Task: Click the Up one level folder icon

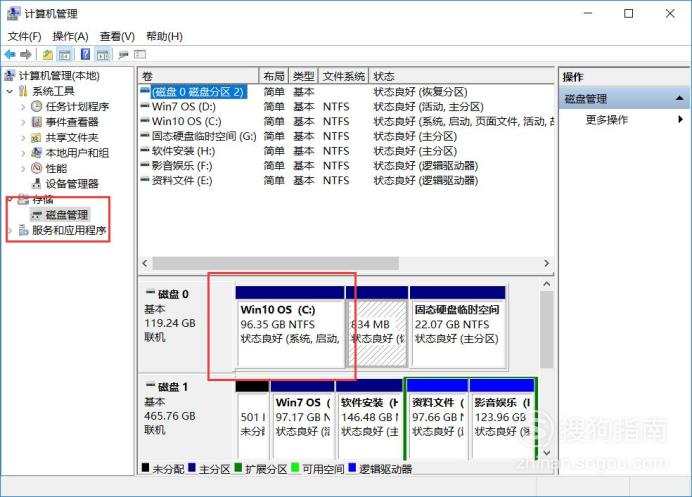Action: pos(48,55)
